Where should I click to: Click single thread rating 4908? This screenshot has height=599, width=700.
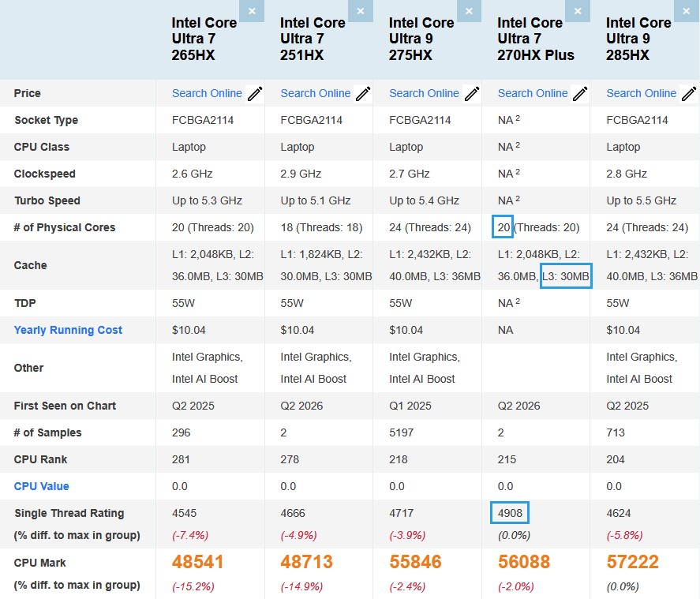510,513
